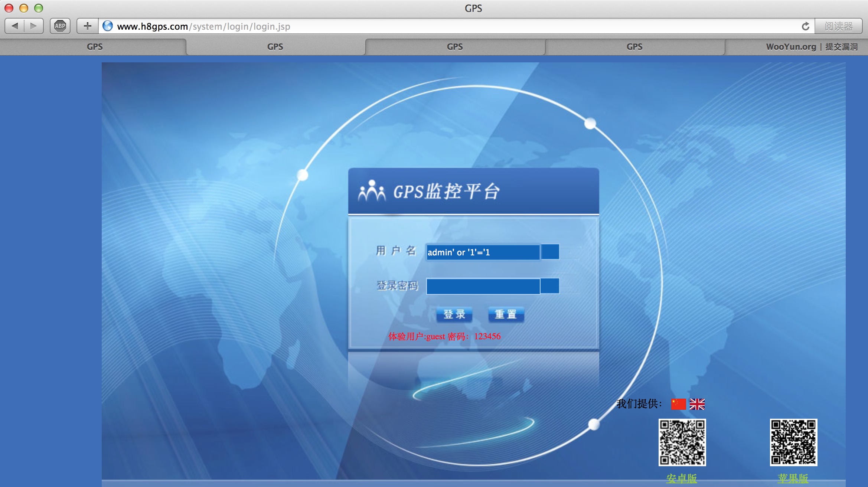Click the red guest account hint text
This screenshot has height=487, width=868.
[444, 337]
